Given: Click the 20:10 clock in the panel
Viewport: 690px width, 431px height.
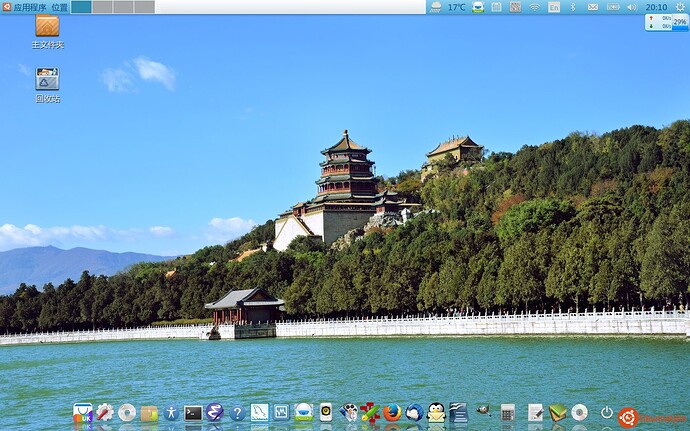Looking at the screenshot, I should pyautogui.click(x=657, y=7).
